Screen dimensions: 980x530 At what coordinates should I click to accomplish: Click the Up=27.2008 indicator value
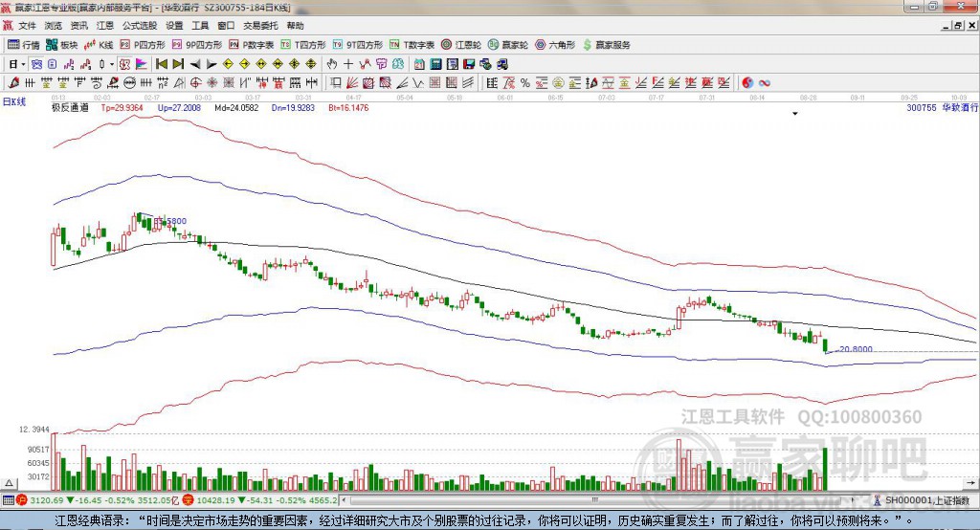click(x=179, y=107)
